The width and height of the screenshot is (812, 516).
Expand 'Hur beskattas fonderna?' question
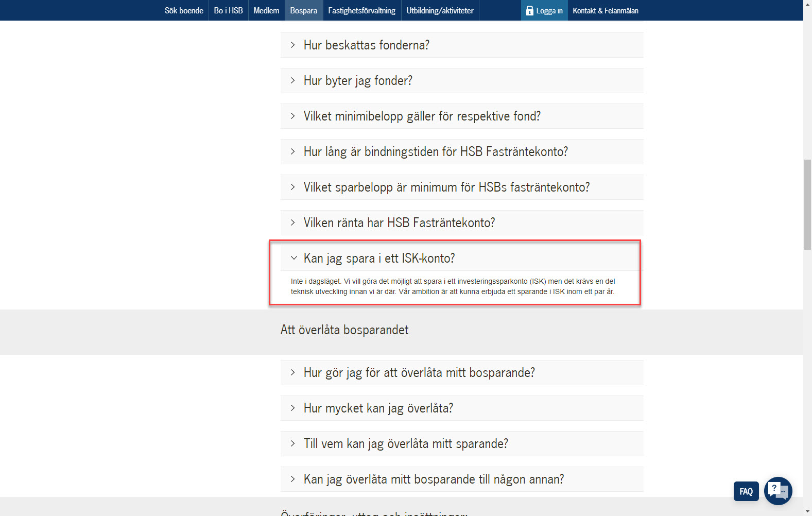[x=366, y=45]
